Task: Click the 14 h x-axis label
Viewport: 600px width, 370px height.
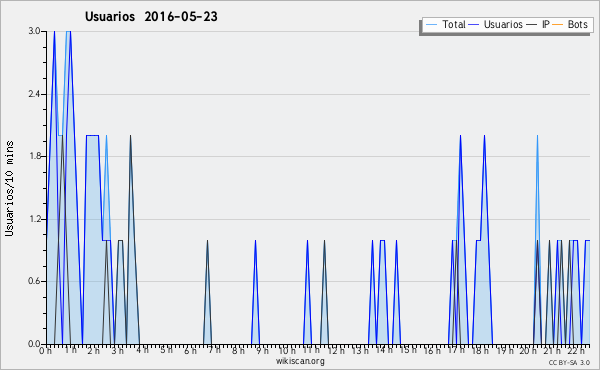Action: click(x=384, y=350)
